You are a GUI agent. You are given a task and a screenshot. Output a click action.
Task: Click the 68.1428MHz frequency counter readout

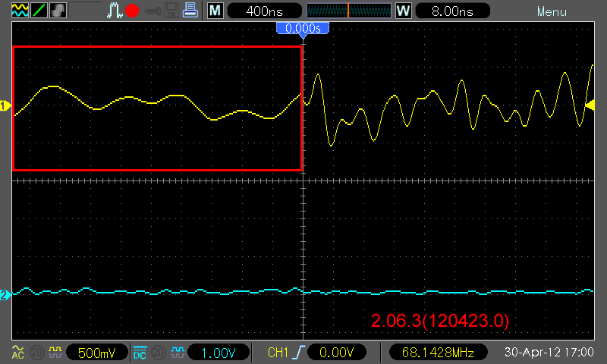(438, 353)
